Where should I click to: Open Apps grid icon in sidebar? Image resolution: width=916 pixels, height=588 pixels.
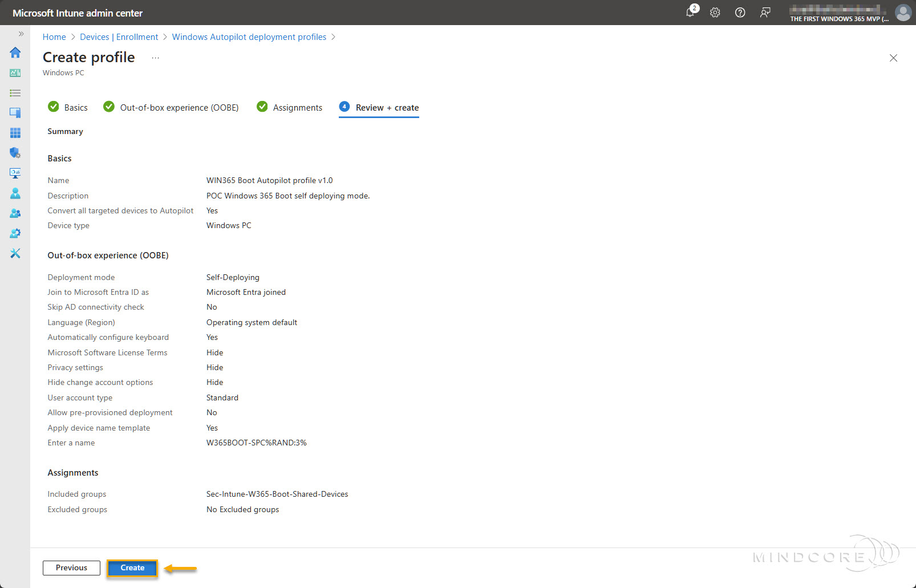click(15, 133)
